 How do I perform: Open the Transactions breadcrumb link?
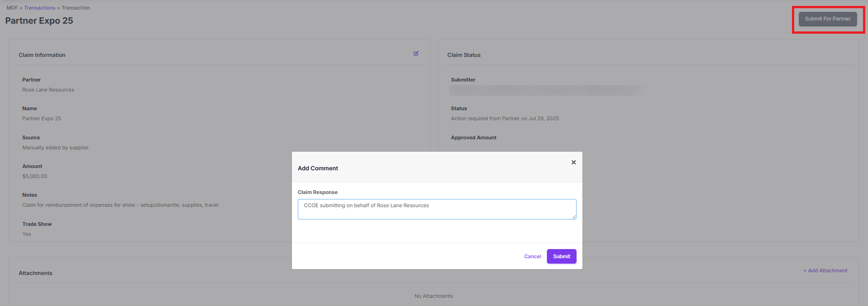coord(40,8)
